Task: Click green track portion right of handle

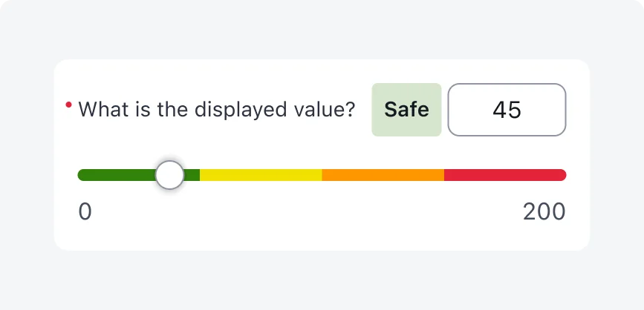Action: [192, 175]
